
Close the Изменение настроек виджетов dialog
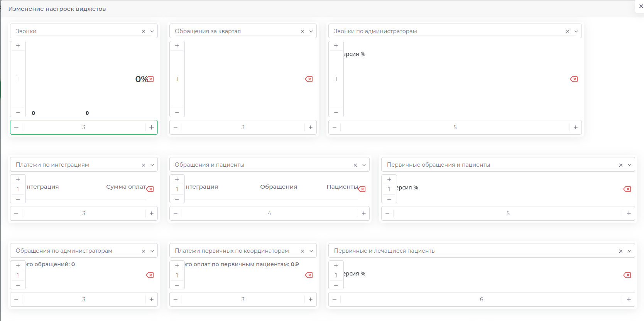(x=641, y=6)
